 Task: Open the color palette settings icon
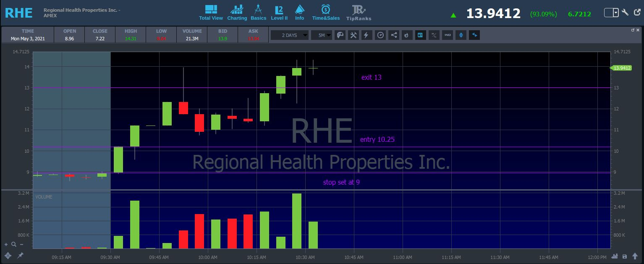340,35
